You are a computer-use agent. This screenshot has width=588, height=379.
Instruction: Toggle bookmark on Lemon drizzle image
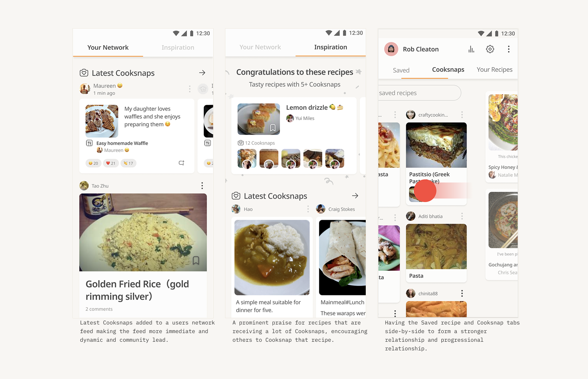pyautogui.click(x=273, y=128)
